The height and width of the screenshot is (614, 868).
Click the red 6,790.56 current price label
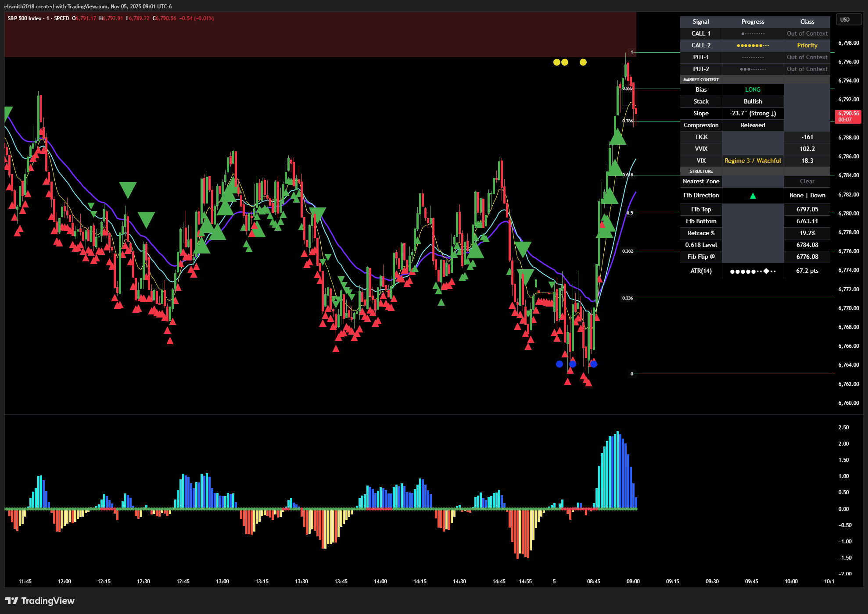(848, 116)
